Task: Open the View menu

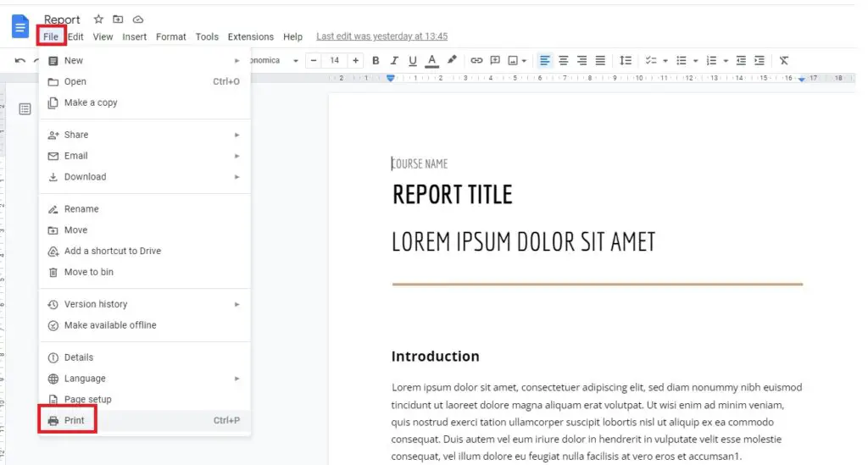Action: [103, 36]
